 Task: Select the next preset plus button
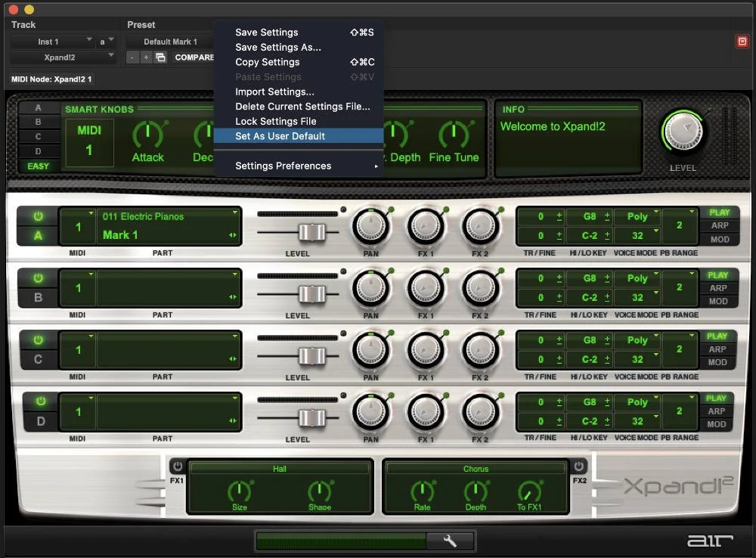coord(146,57)
